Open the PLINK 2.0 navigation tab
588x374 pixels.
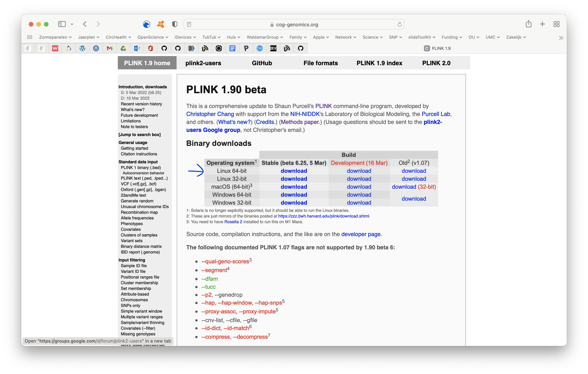[x=436, y=63]
